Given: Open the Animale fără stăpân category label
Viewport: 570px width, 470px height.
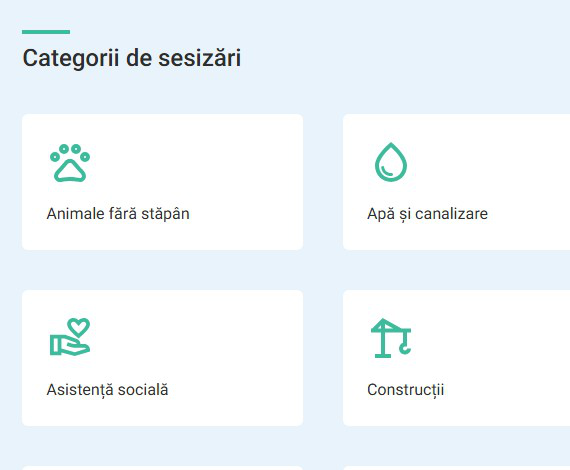Looking at the screenshot, I should (118, 214).
